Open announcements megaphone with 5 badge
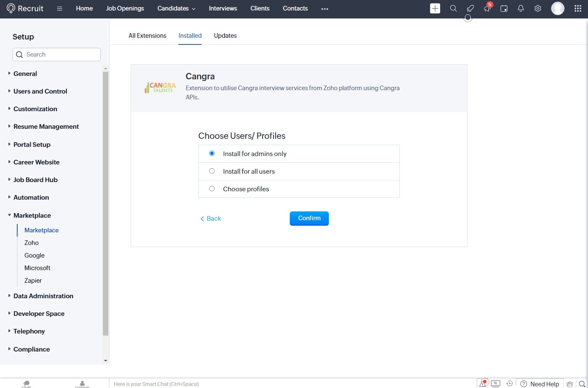This screenshot has height=388, width=588. [x=488, y=8]
